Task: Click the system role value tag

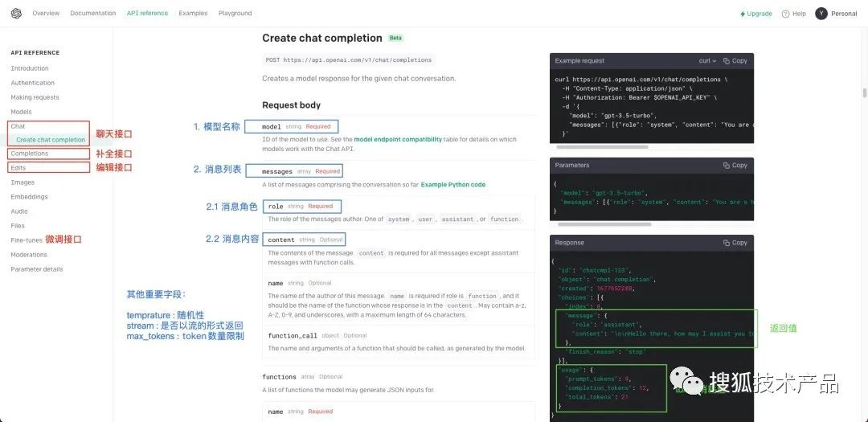Action: point(399,219)
